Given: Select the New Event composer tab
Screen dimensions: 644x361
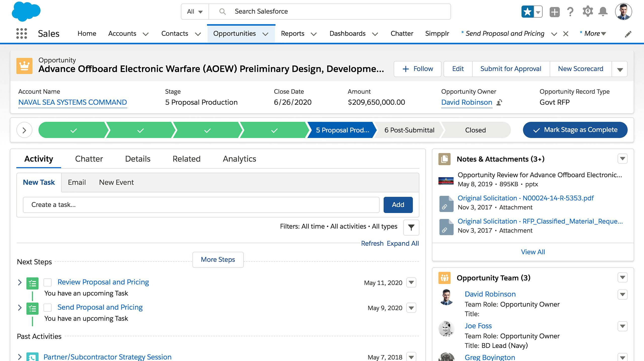Looking at the screenshot, I should tap(116, 182).
